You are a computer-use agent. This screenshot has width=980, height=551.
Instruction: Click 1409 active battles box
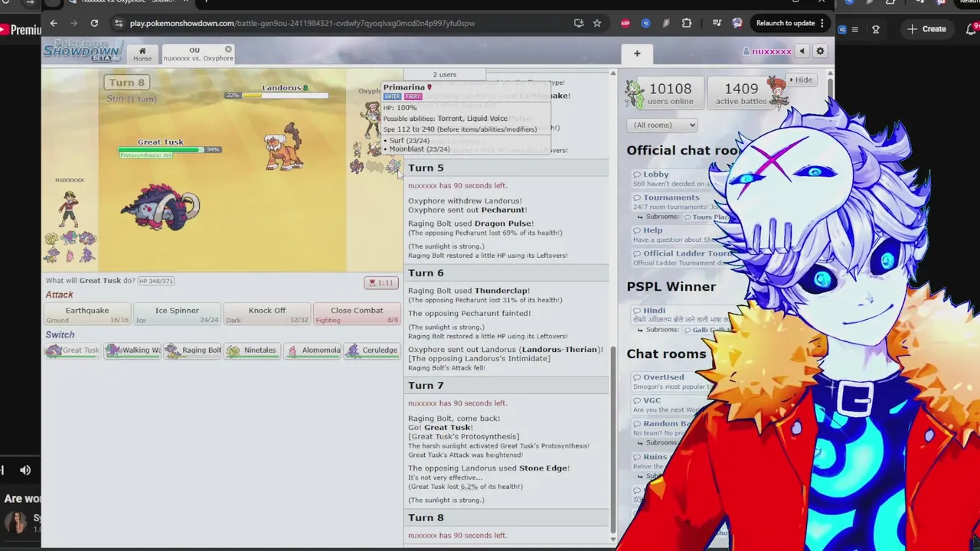(x=746, y=93)
